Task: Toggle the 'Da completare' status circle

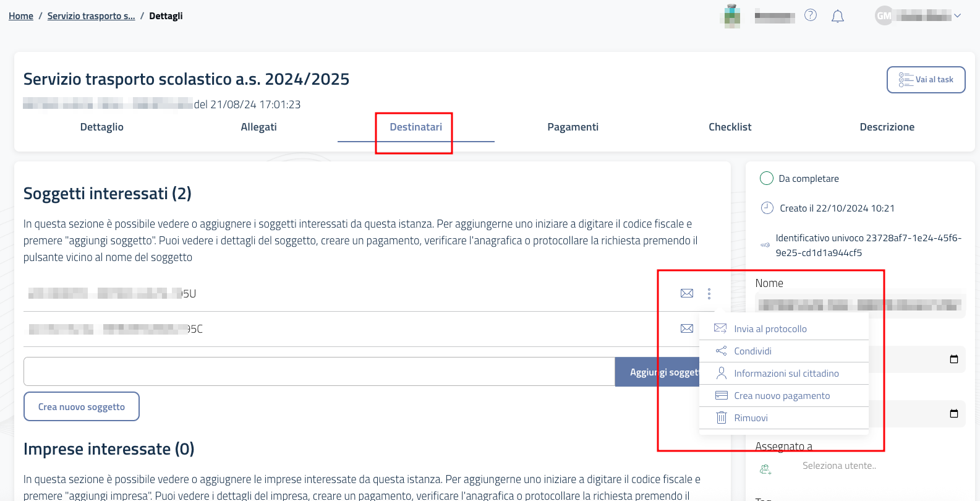Action: pyautogui.click(x=766, y=179)
